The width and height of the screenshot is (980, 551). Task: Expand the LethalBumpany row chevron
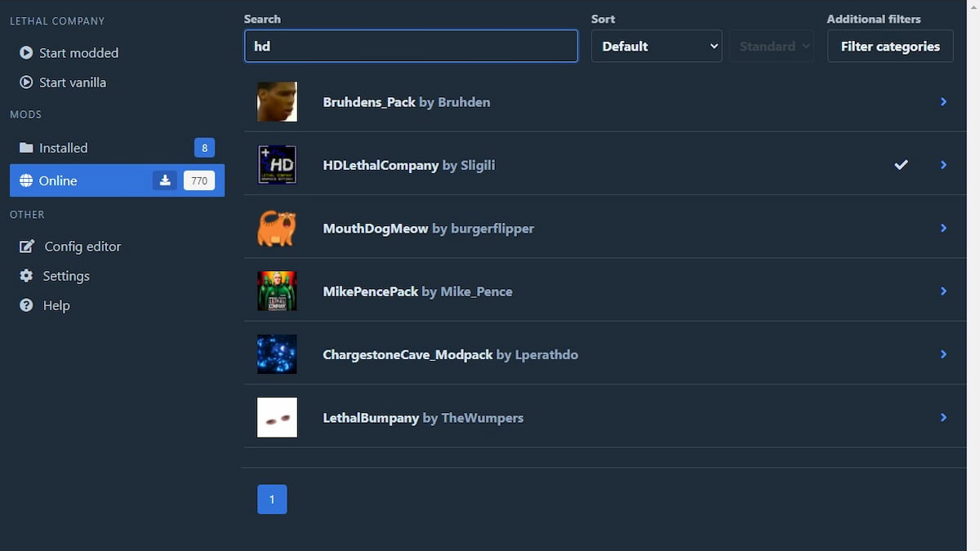pyautogui.click(x=943, y=418)
